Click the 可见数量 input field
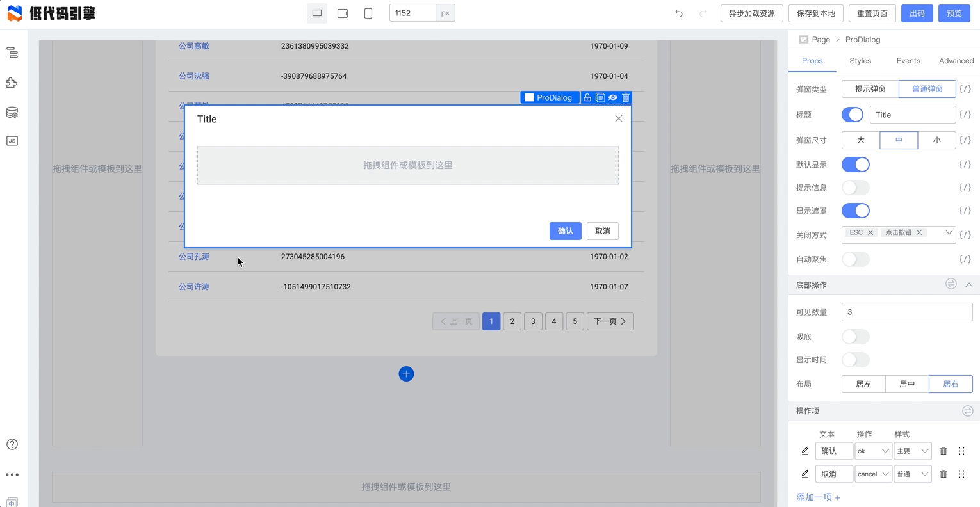 click(907, 312)
